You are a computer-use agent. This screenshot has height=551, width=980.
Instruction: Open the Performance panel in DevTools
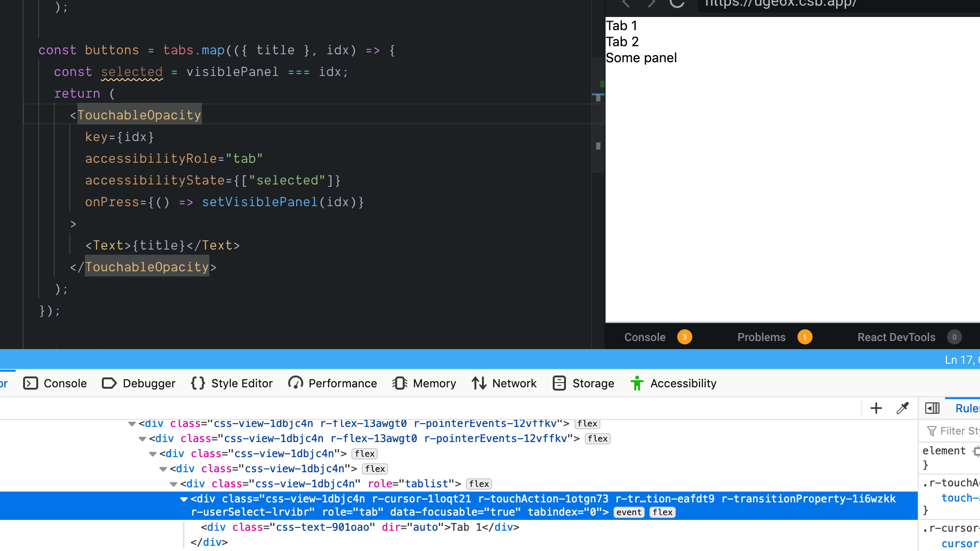click(332, 383)
